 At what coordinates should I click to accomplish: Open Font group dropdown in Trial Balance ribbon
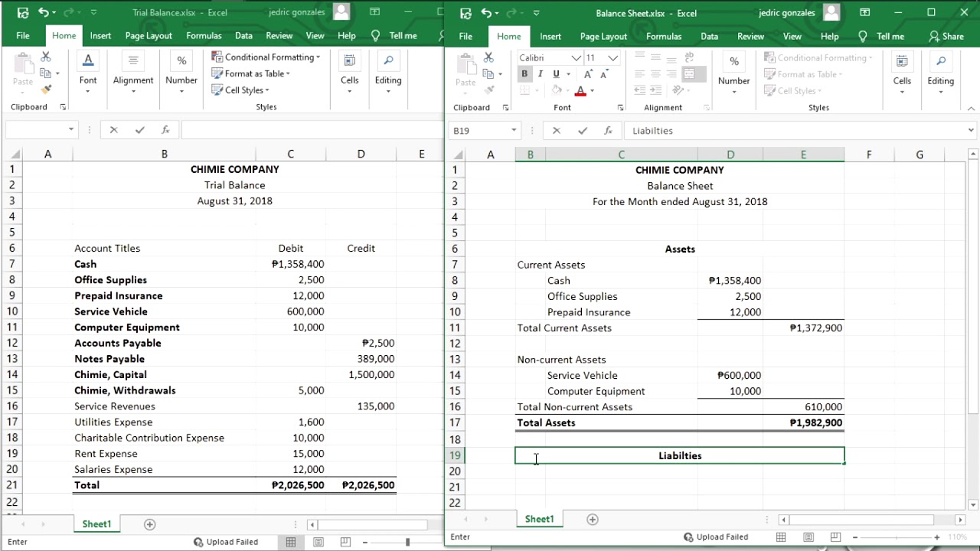click(88, 73)
